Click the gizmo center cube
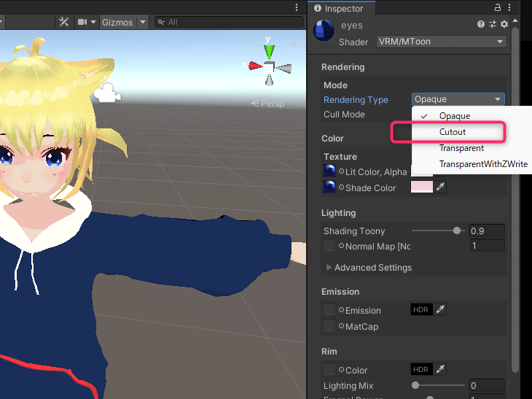The width and height of the screenshot is (532, 399). click(x=269, y=68)
